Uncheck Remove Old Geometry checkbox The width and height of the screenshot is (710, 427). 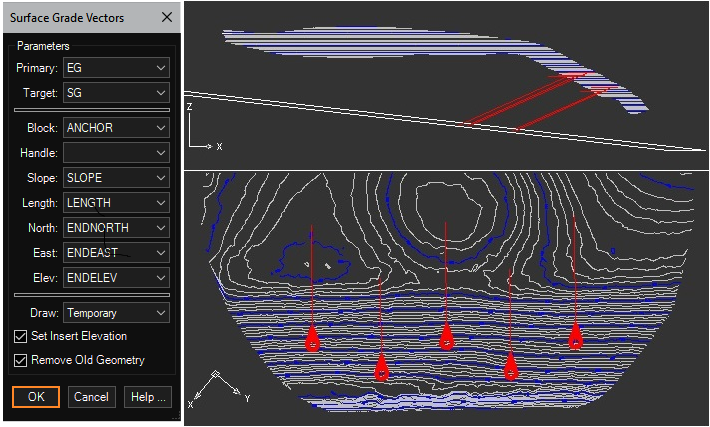(20, 360)
